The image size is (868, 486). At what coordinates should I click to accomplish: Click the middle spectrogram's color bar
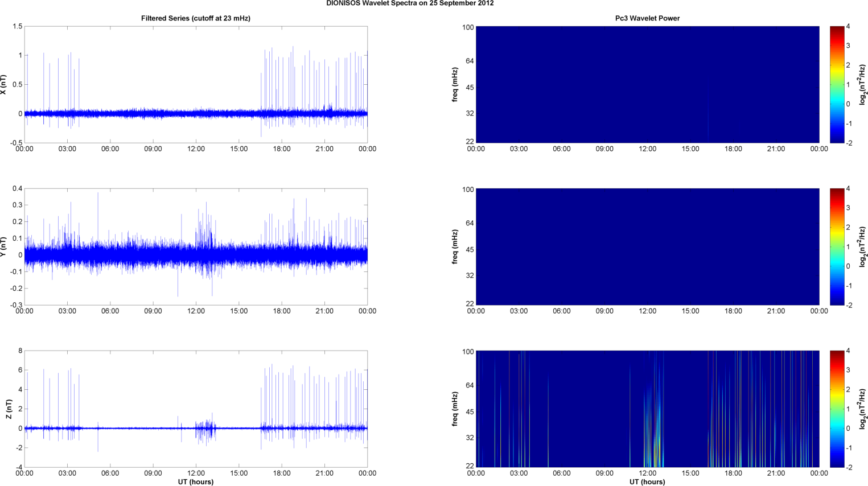click(837, 246)
